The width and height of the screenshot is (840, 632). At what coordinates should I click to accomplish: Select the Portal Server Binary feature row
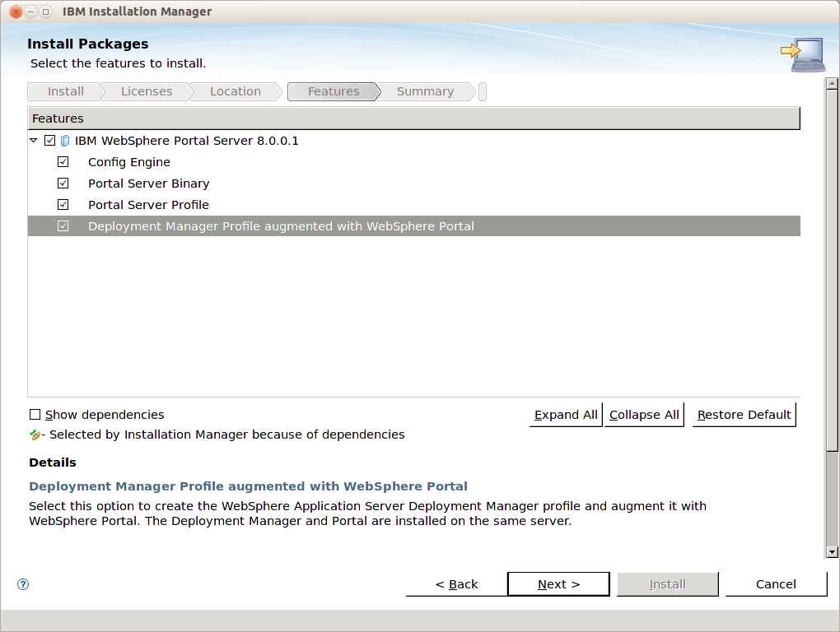click(x=414, y=183)
